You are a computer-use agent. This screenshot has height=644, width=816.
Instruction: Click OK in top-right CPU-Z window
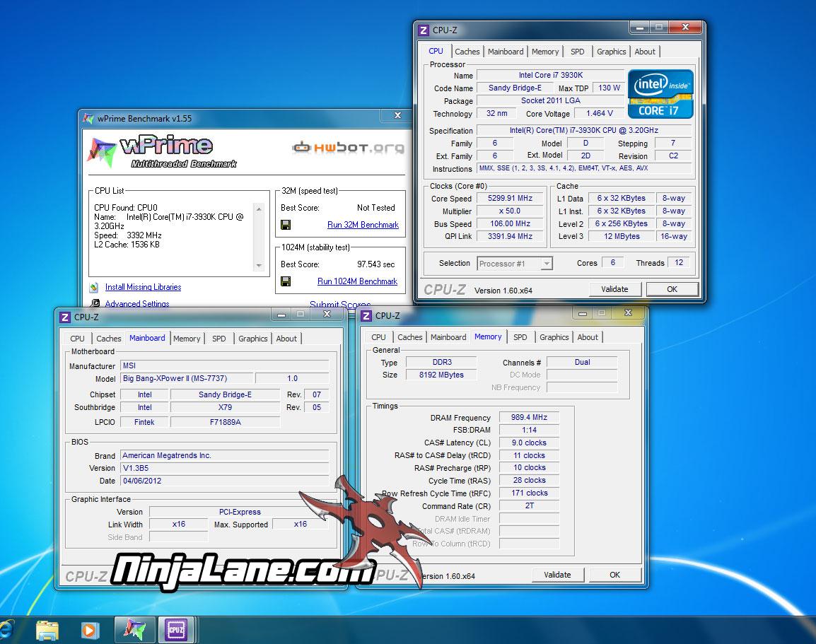click(672, 289)
